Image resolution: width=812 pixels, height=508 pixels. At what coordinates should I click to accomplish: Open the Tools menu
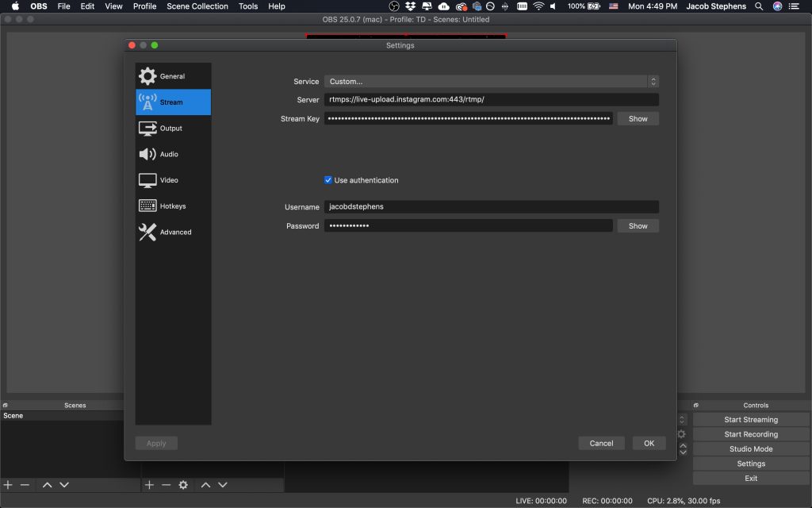tap(248, 6)
